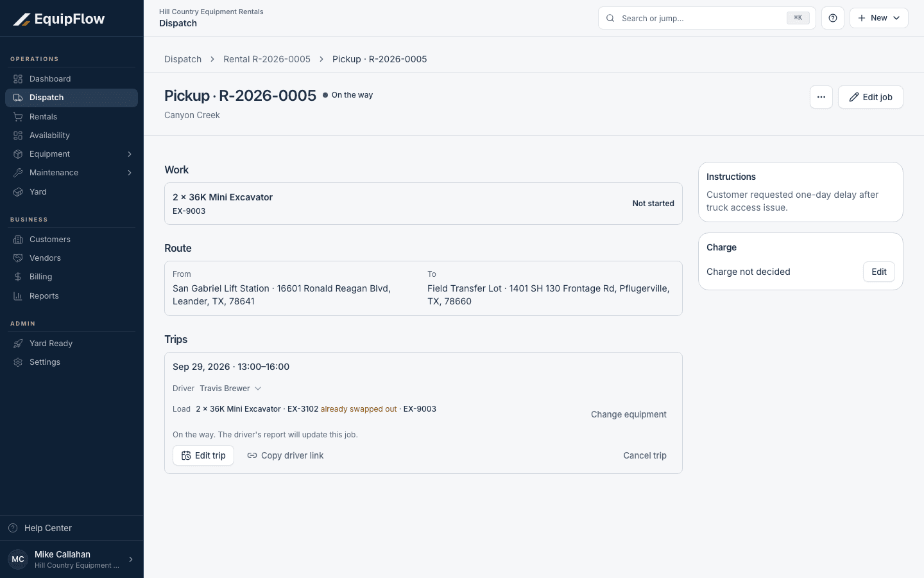Click Cancel trip

click(x=645, y=455)
